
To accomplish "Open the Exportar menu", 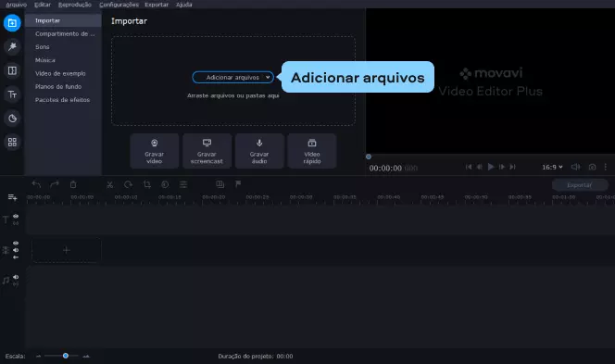I will pos(157,5).
